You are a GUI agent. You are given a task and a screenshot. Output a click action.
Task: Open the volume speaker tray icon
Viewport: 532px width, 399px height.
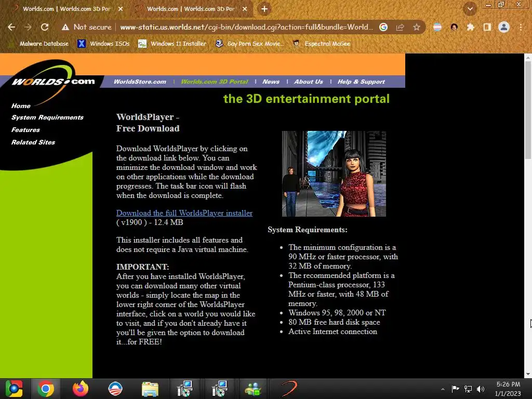pos(481,389)
